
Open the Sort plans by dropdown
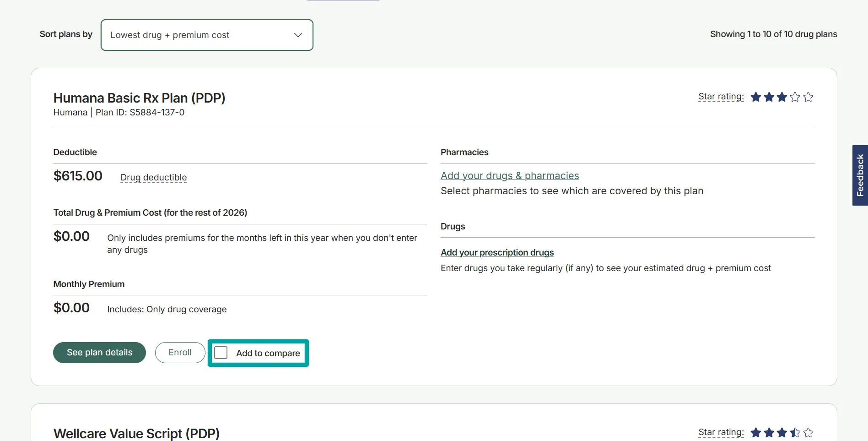(207, 35)
